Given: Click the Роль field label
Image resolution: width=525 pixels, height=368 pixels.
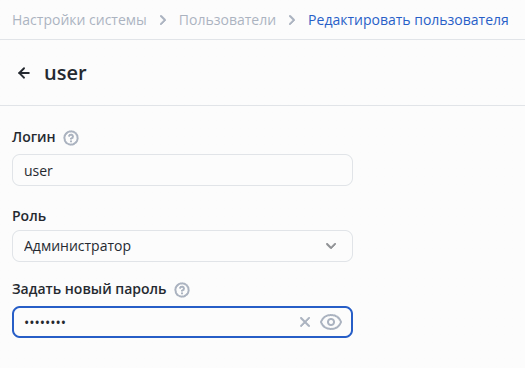Looking at the screenshot, I should point(29,216).
